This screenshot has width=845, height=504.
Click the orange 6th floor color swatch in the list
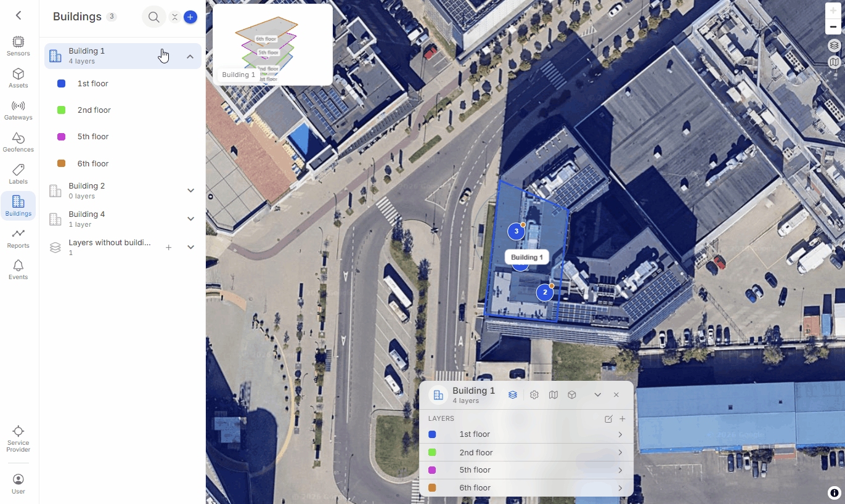click(61, 163)
